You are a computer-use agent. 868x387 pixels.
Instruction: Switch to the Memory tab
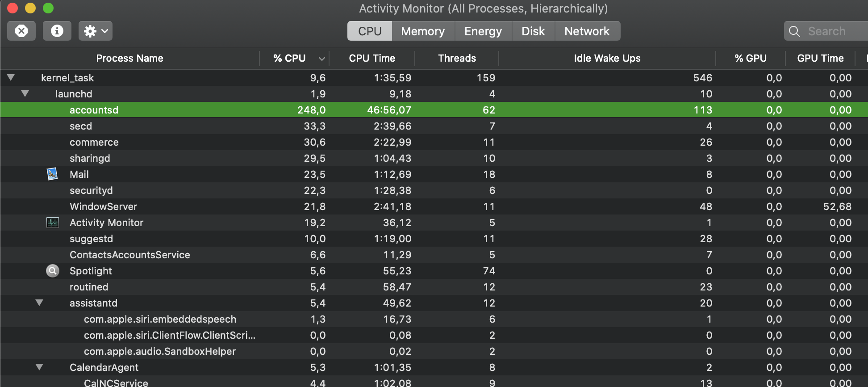coord(423,31)
